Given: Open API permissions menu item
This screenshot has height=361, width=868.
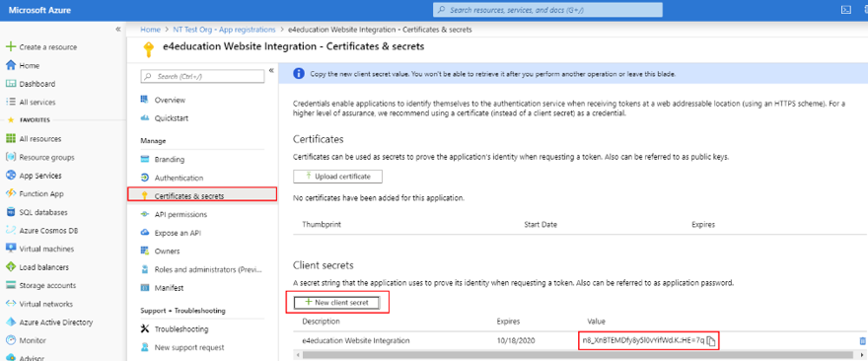Looking at the screenshot, I should click(x=181, y=214).
